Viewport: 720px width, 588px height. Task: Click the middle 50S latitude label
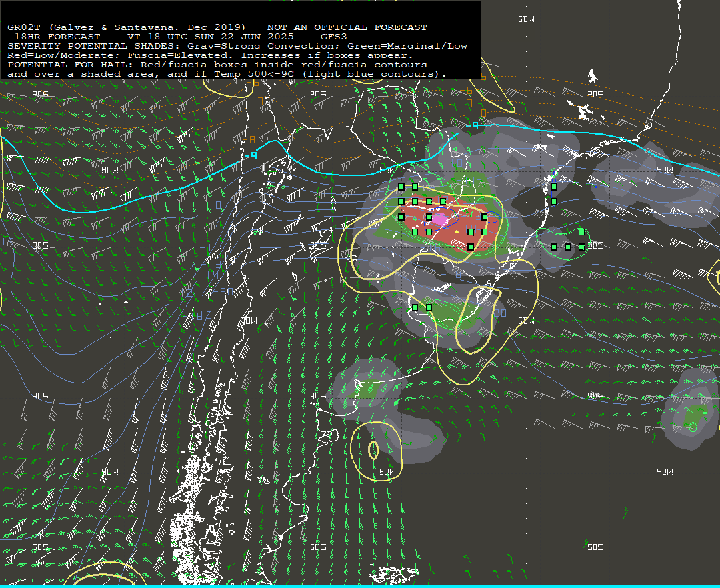pos(318,547)
